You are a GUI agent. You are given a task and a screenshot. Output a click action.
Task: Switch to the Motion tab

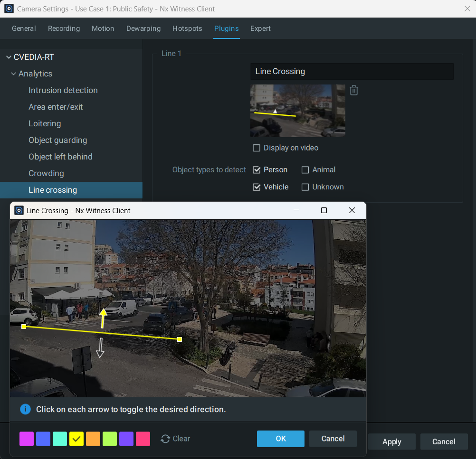pos(103,28)
